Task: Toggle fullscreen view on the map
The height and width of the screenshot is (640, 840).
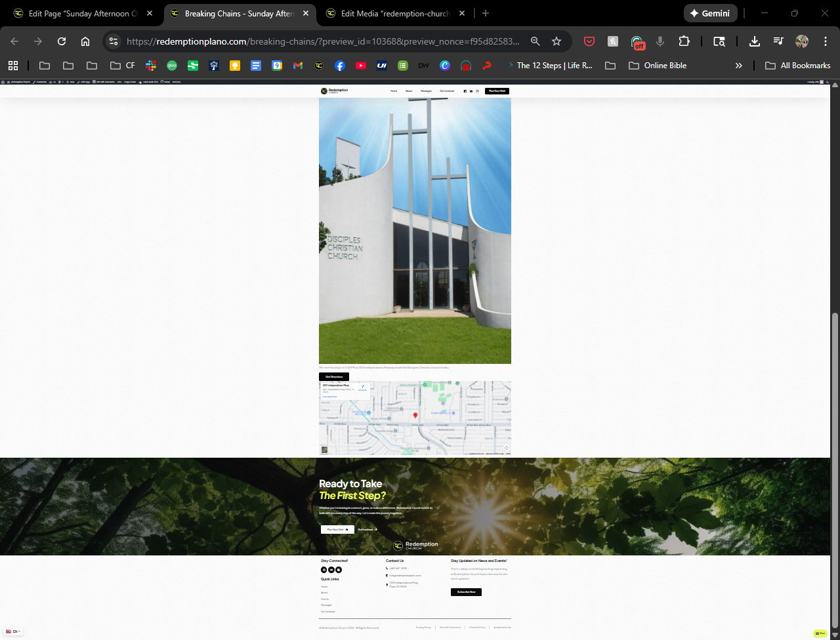Action: pos(506,448)
